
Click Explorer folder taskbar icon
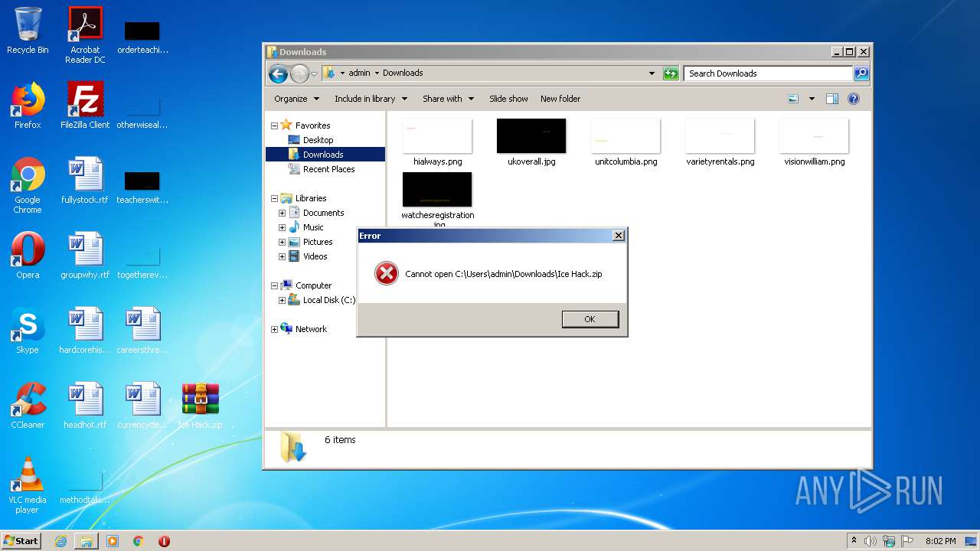pos(87,541)
